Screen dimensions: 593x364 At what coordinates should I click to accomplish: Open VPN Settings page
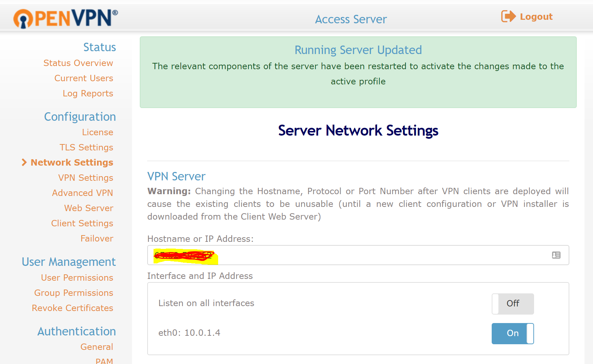pos(86,178)
